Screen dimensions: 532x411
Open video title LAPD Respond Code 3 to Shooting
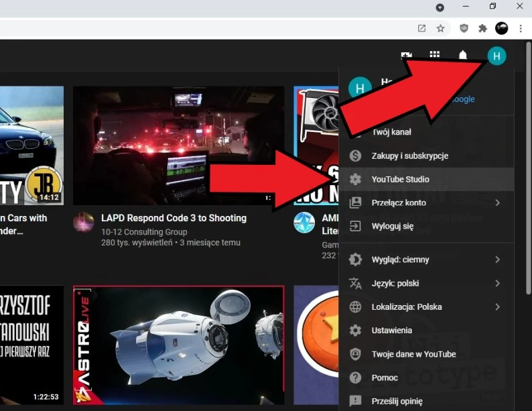coord(174,218)
